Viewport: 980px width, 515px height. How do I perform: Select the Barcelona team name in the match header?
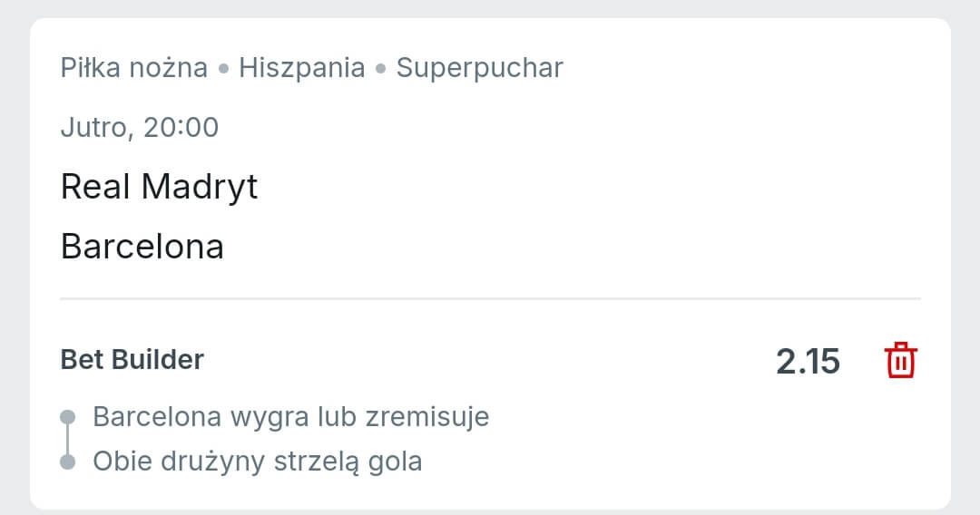click(x=142, y=247)
